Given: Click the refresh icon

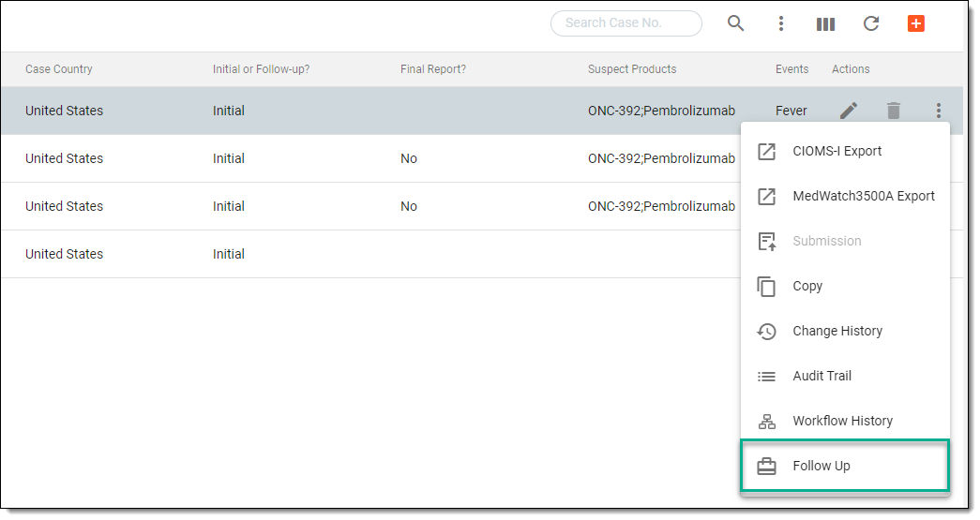Looking at the screenshot, I should click(x=871, y=23).
